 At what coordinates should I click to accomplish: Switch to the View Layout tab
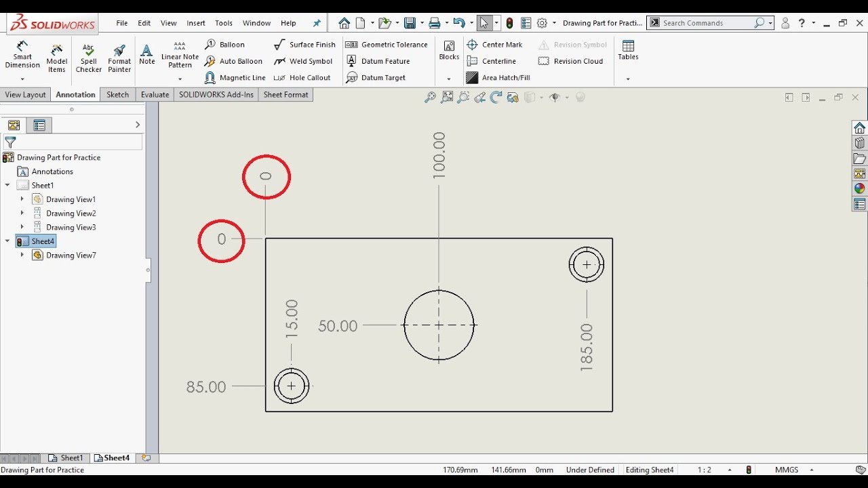point(25,95)
